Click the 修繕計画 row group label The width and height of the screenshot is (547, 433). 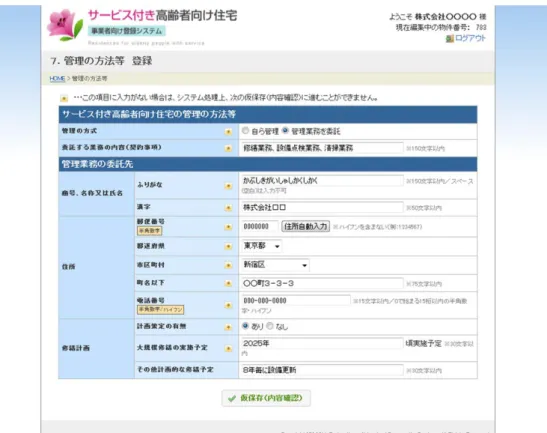pos(76,348)
